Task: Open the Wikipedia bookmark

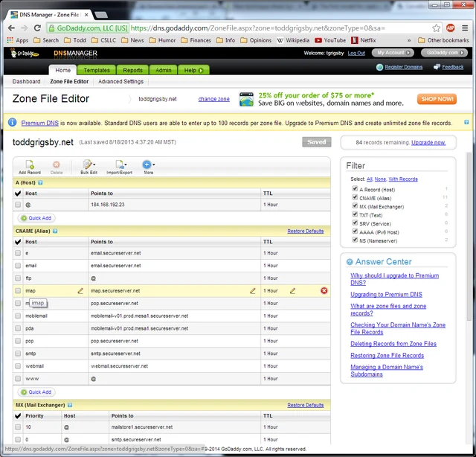Action: click(x=293, y=40)
